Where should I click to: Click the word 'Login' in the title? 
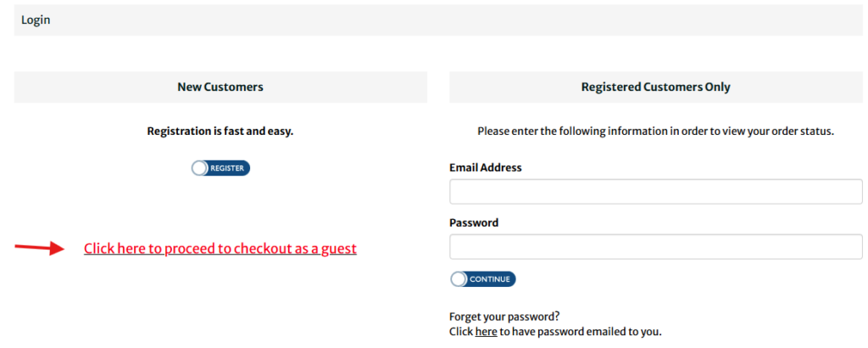pos(36,20)
